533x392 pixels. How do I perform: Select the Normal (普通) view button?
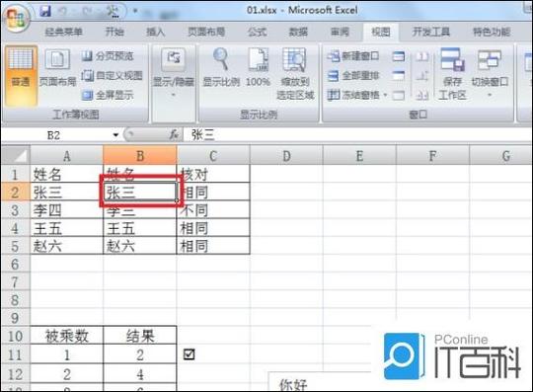coord(21,75)
